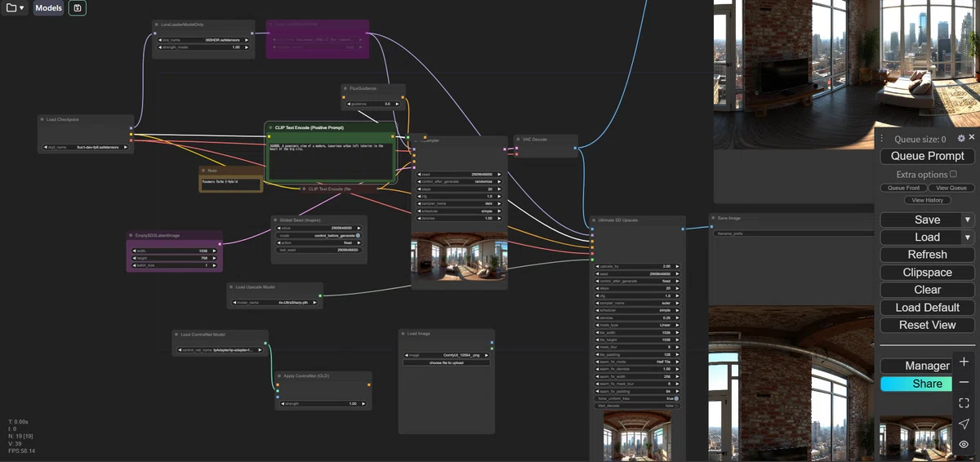Collapse the Save Image node dot
Viewport: 980px width, 462px height.
[713, 218]
